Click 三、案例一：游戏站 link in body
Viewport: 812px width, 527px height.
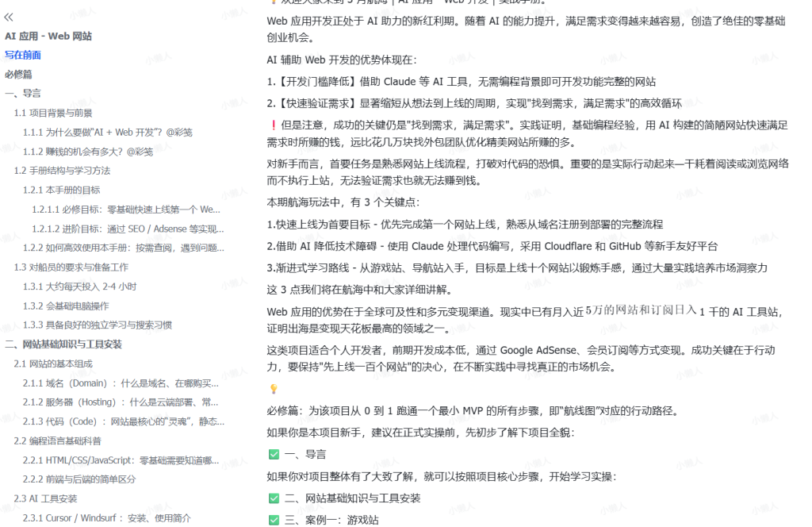(x=331, y=521)
